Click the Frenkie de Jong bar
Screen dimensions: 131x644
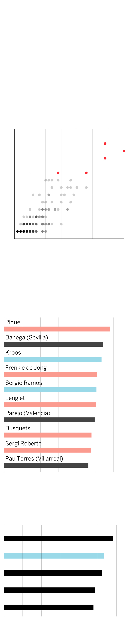(50, 375)
